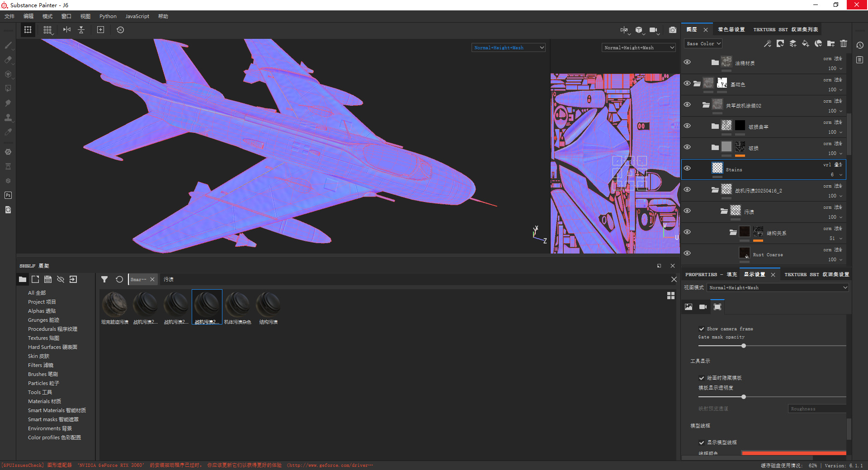Viewport: 868px width, 470px height.
Task: Open opacity dropdown for 油桶材质 layer
Action: [841, 69]
